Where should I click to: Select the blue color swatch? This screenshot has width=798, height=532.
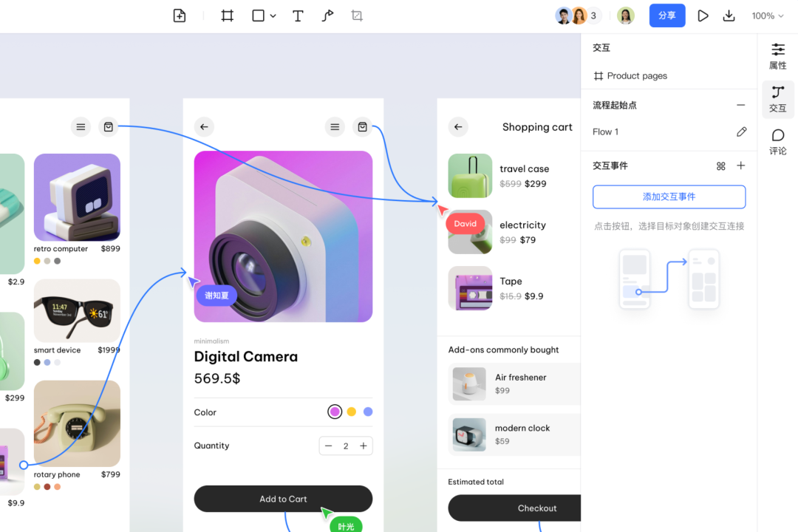pos(368,412)
